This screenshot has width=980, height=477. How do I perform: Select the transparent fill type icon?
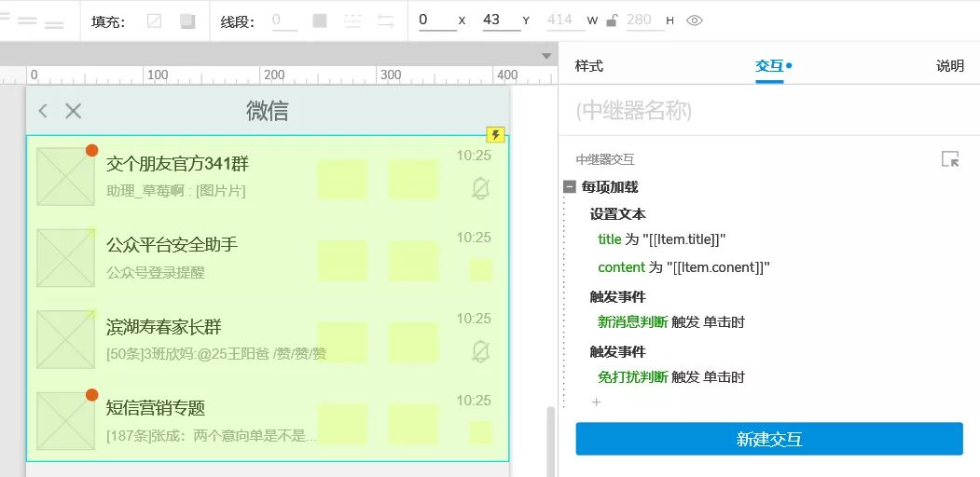pyautogui.click(x=154, y=21)
